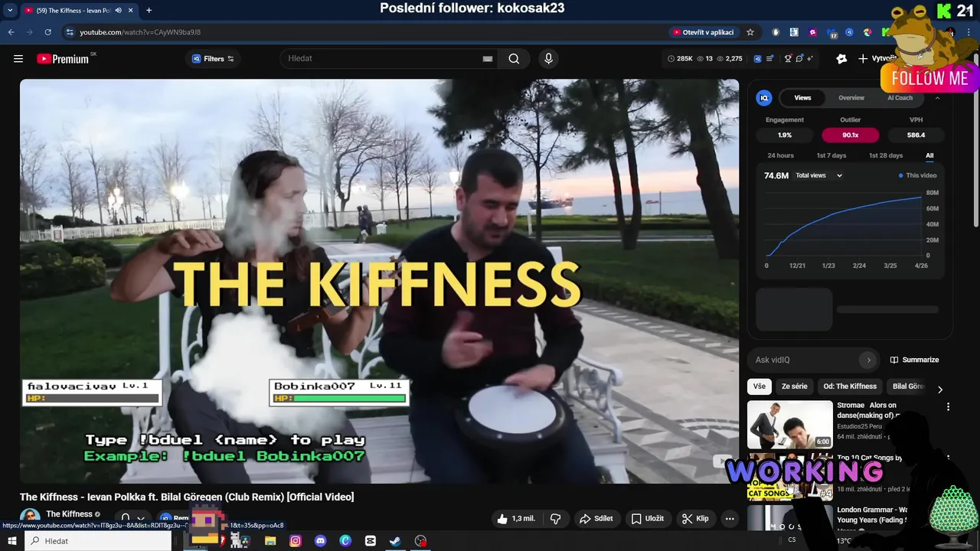Select the Vše filter chip
980x551 pixels.
(759, 386)
